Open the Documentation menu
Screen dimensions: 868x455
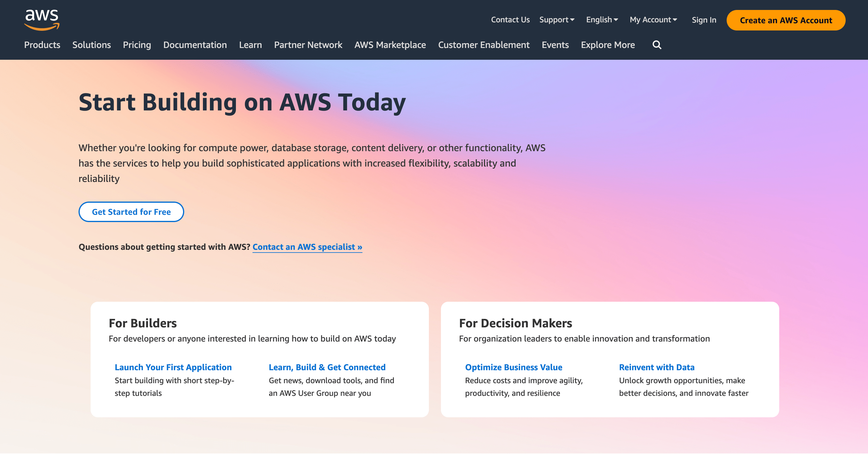coord(195,45)
